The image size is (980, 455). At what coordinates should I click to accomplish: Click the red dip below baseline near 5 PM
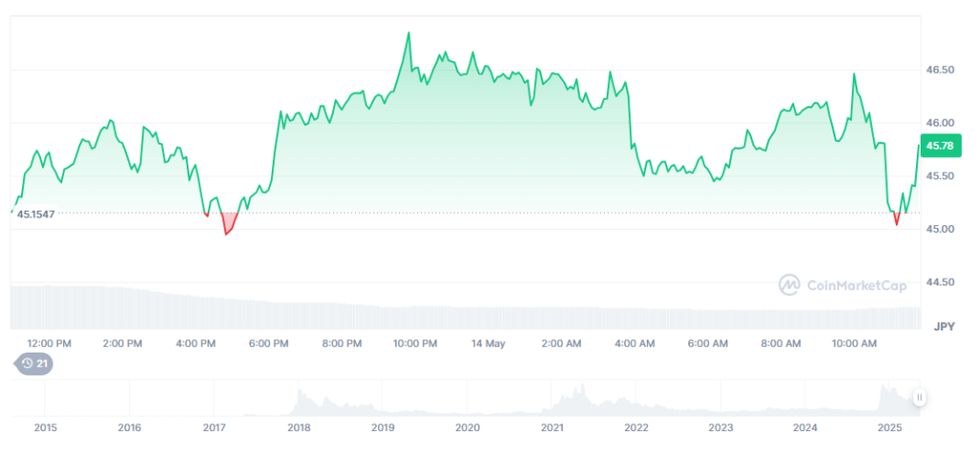tap(227, 227)
